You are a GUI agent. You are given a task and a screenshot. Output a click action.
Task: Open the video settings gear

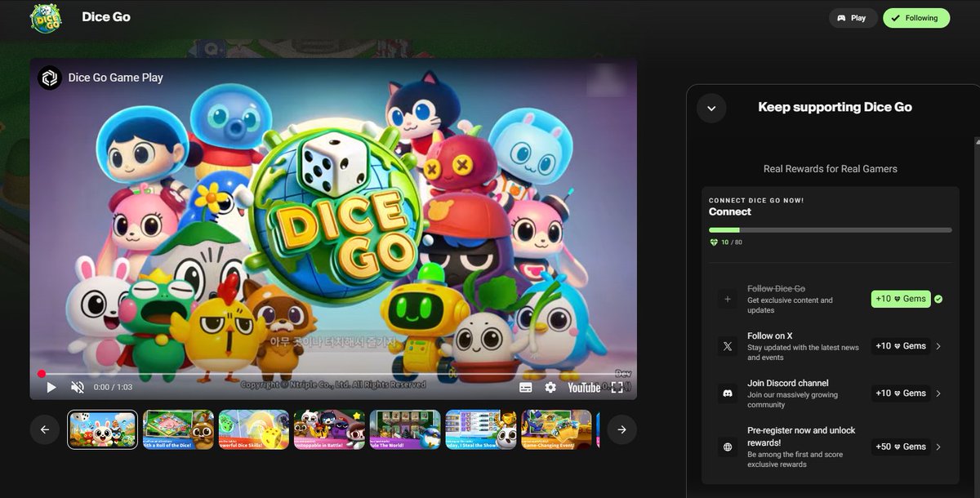550,387
